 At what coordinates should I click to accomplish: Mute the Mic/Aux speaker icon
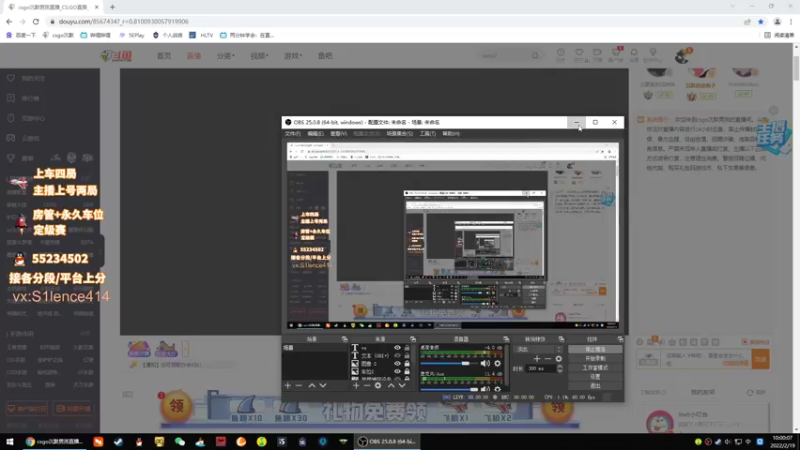(485, 390)
